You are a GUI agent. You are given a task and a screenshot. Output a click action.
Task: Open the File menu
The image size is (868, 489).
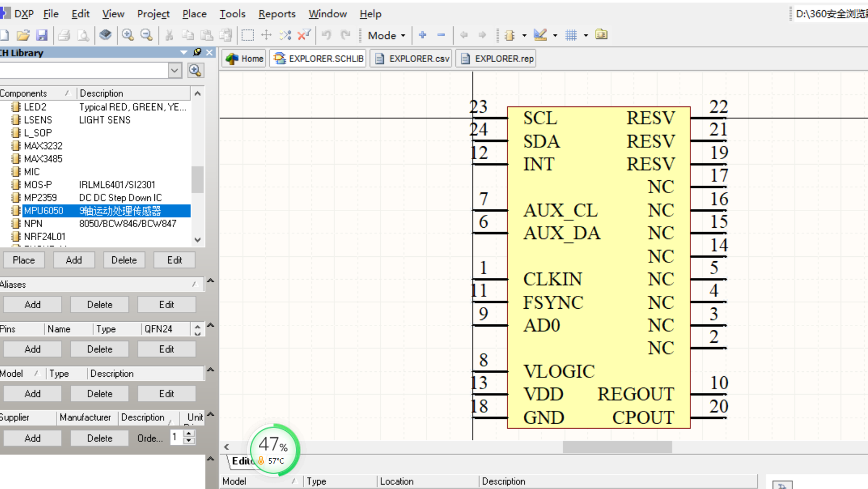click(x=51, y=13)
